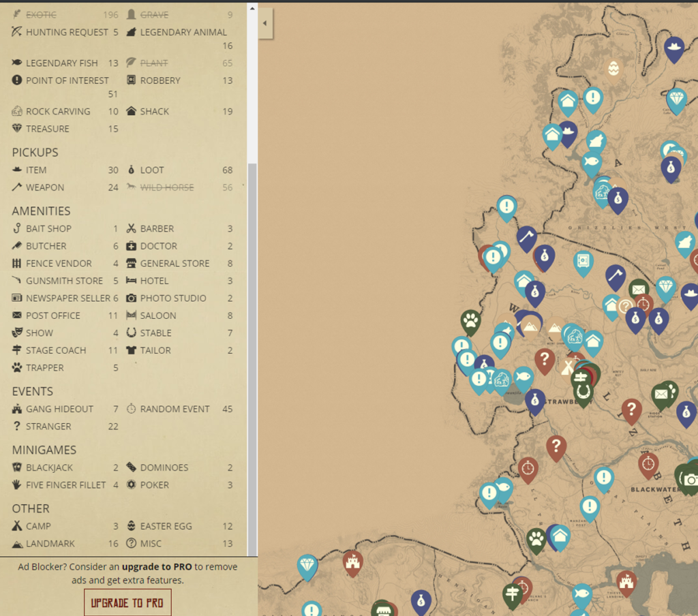Click the Treasure diamond icon in sidebar
The height and width of the screenshot is (616, 698).
[x=17, y=129]
